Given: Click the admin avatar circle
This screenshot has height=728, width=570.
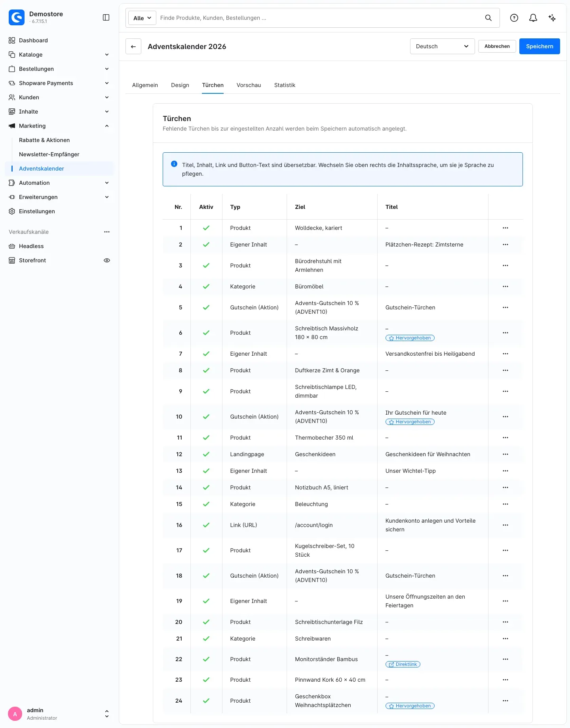Looking at the screenshot, I should (x=15, y=714).
